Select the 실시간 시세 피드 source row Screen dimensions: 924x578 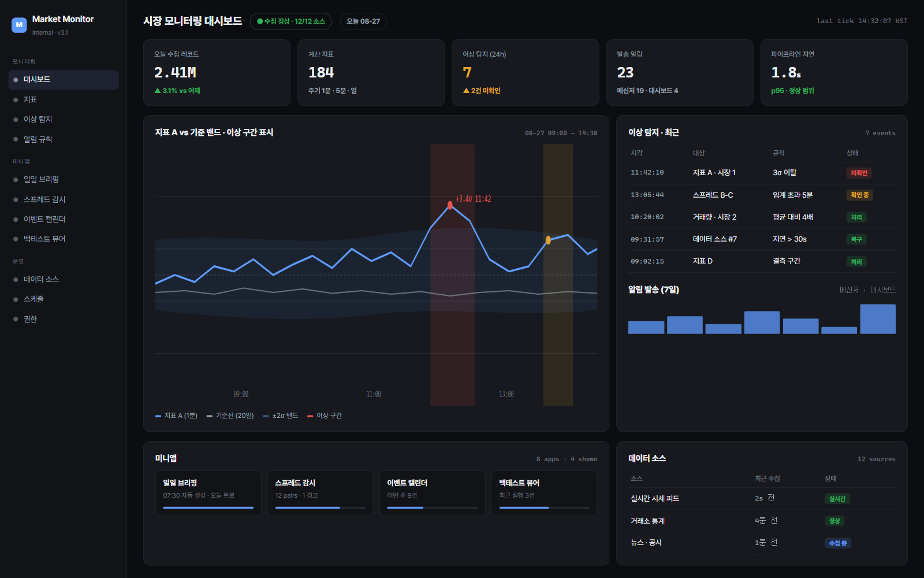tap(762, 499)
